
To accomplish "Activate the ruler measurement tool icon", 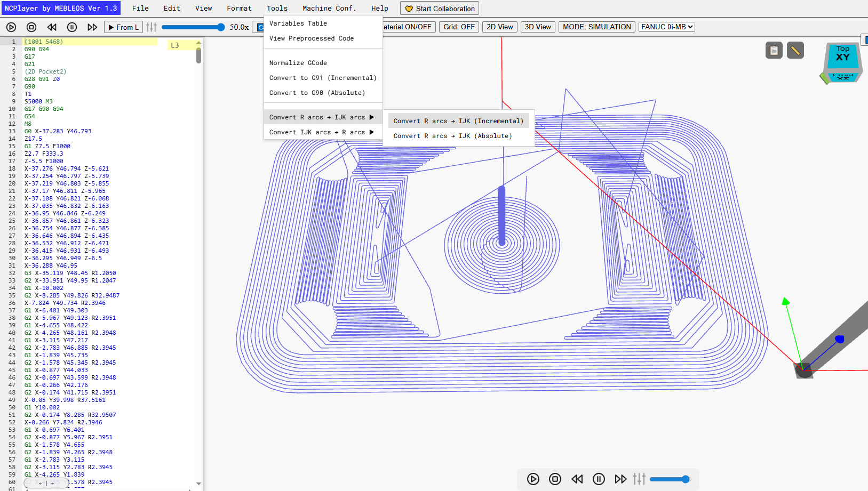I will [795, 51].
